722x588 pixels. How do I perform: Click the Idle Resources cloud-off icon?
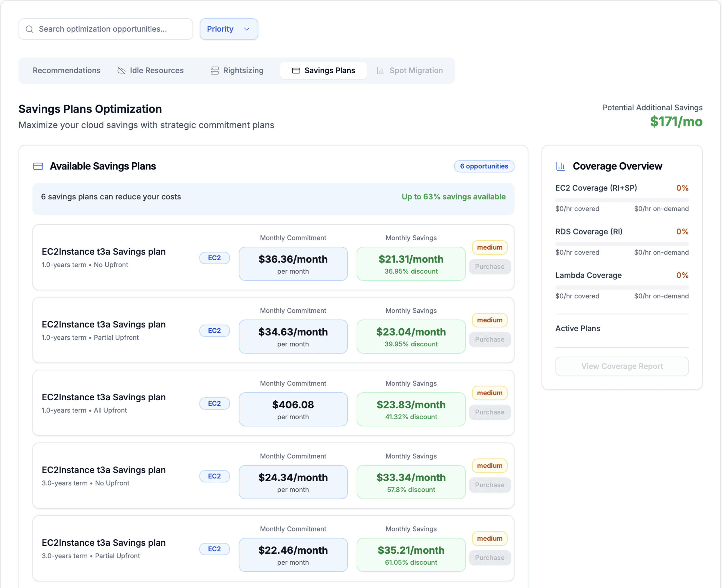point(121,70)
